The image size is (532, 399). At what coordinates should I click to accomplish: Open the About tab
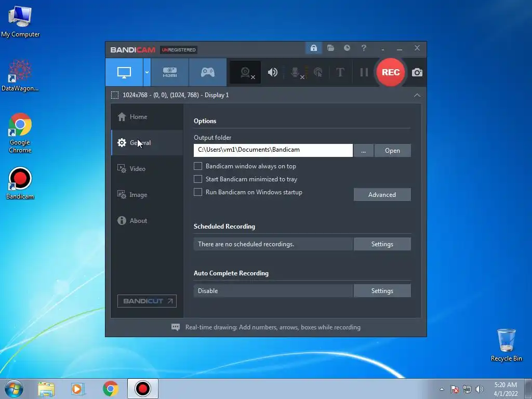pyautogui.click(x=147, y=220)
